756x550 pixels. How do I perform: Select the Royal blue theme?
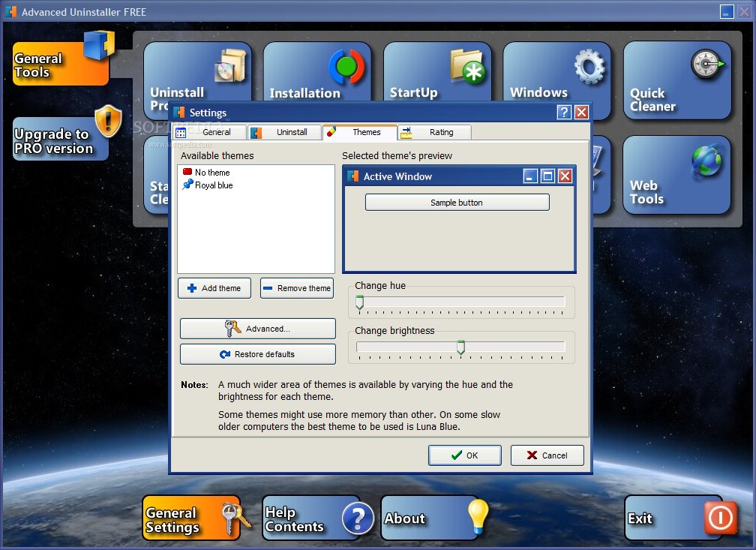click(x=208, y=185)
